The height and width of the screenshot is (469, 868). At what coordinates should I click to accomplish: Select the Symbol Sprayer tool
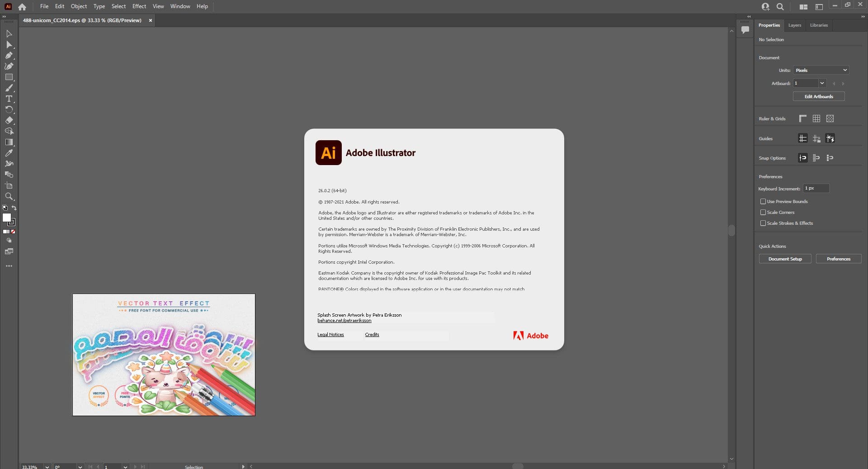point(9,164)
